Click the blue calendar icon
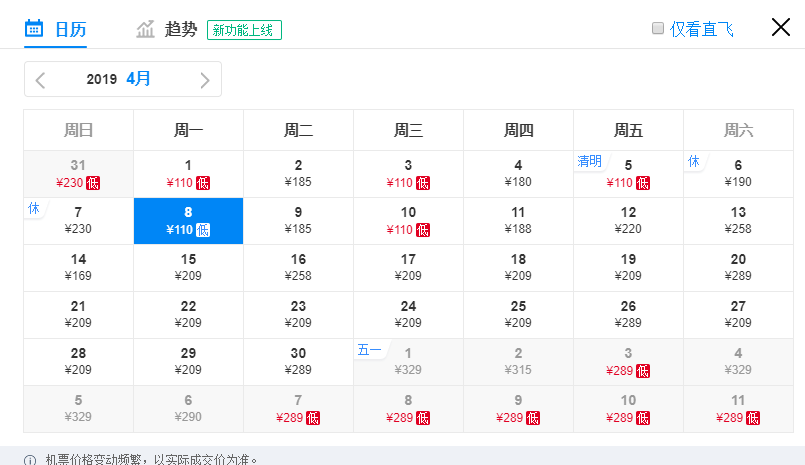Viewport: 805px width, 465px height. 34,29
